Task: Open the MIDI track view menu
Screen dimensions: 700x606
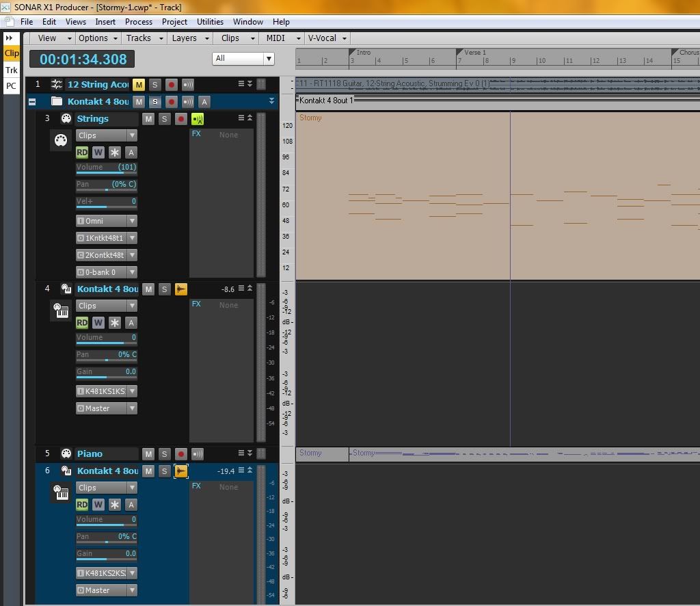Action: tap(279, 38)
